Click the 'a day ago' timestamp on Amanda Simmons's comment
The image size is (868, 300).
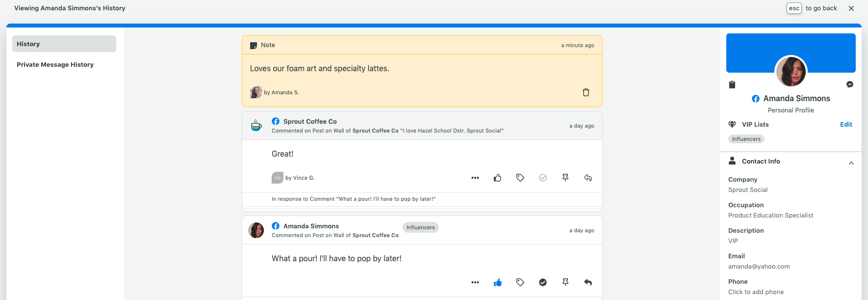coord(582,230)
